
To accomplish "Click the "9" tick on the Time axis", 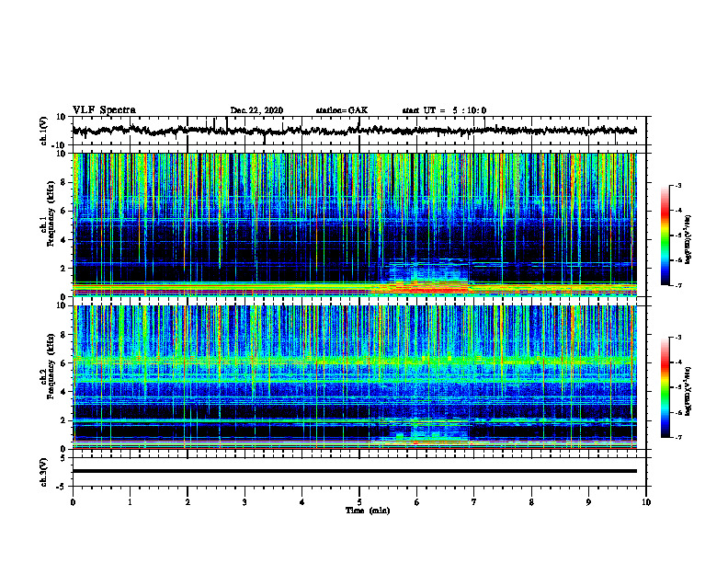I will (588, 502).
